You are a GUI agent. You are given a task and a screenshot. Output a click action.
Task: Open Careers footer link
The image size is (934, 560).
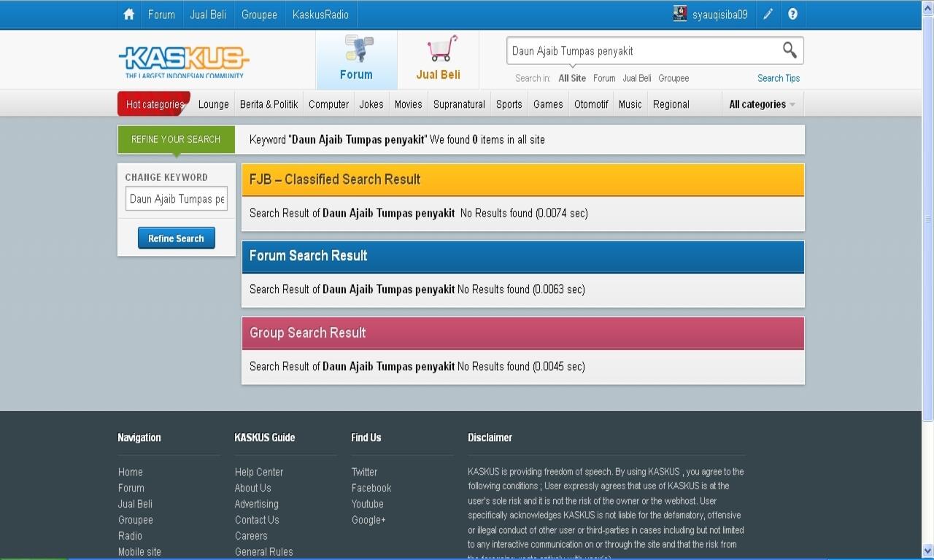pyautogui.click(x=251, y=536)
